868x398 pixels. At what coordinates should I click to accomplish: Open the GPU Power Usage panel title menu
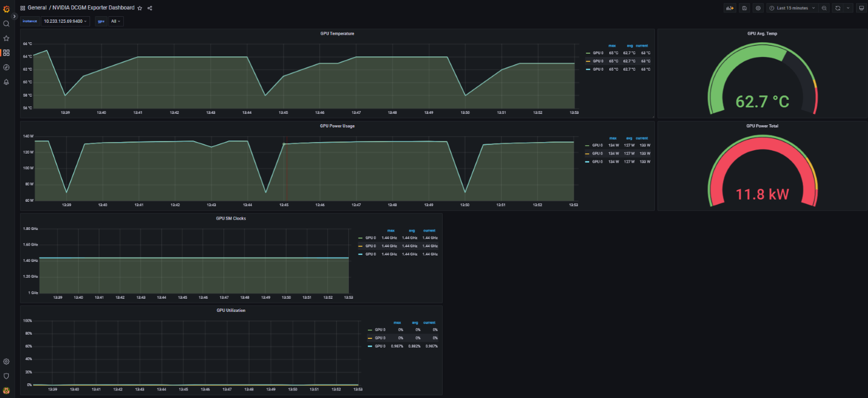click(x=337, y=126)
